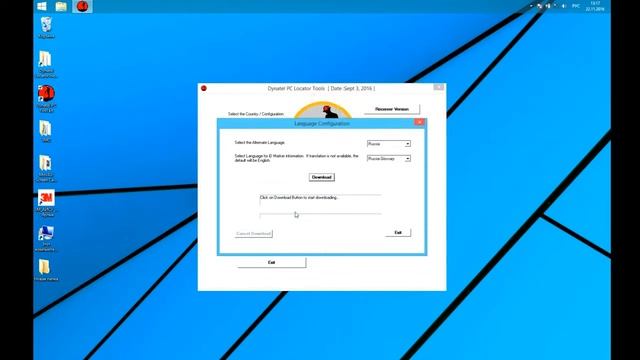Viewport: 640px width, 360px height.
Task: Open the Alternate Language dropdown
Action: tap(389, 144)
